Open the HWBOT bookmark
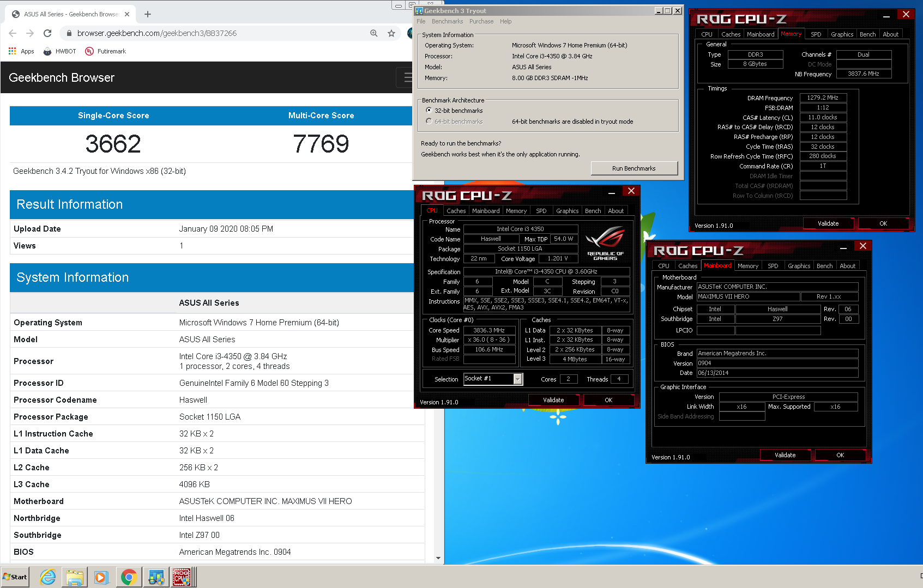The height and width of the screenshot is (588, 923). point(59,51)
